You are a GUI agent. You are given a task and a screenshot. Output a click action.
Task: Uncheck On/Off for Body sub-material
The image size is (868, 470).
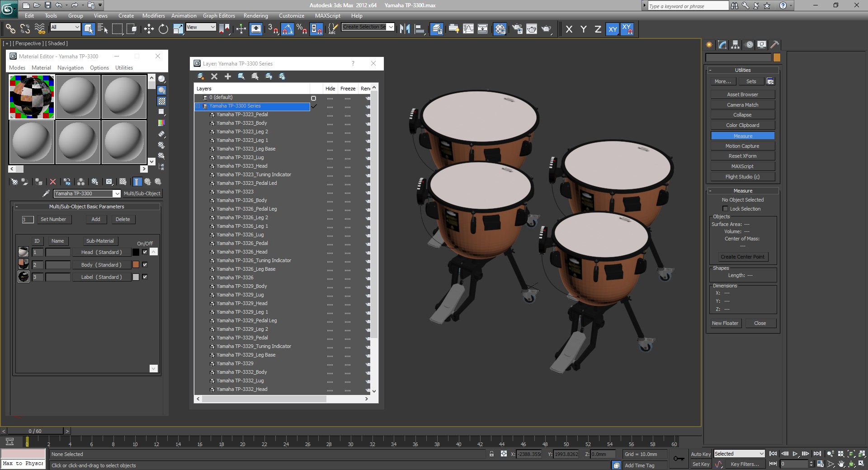[x=145, y=264]
